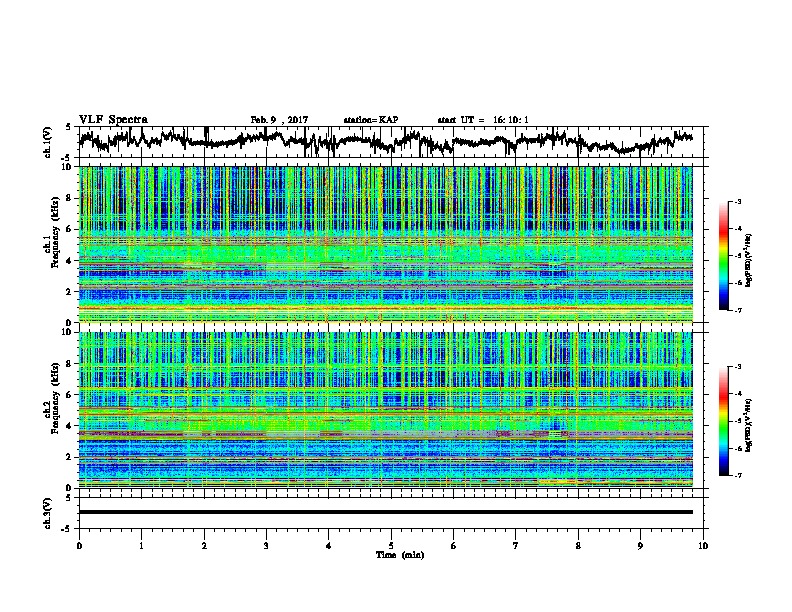This screenshot has height=612, width=792.
Task: Click the "-7" label on ch.2 colorbar
Action: [737, 475]
